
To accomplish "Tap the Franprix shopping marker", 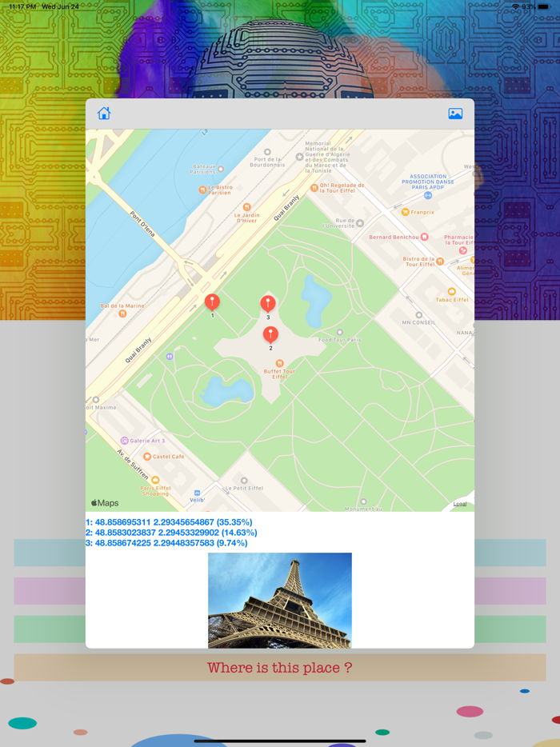I will tap(405, 212).
